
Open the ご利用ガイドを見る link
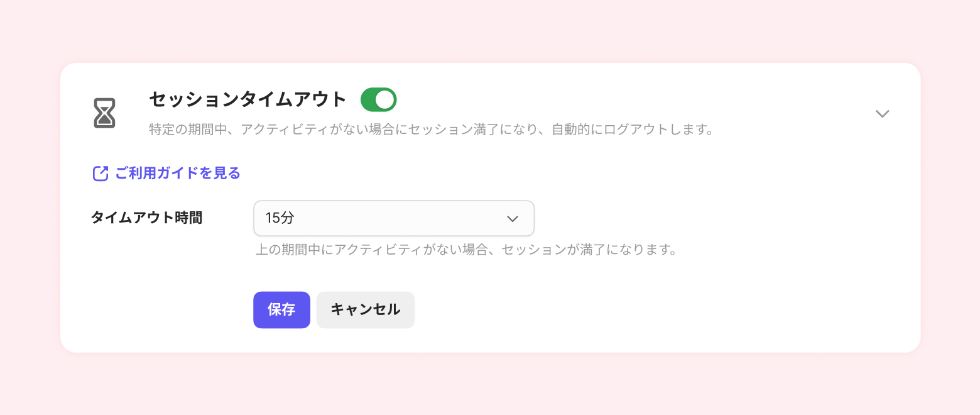[178, 174]
